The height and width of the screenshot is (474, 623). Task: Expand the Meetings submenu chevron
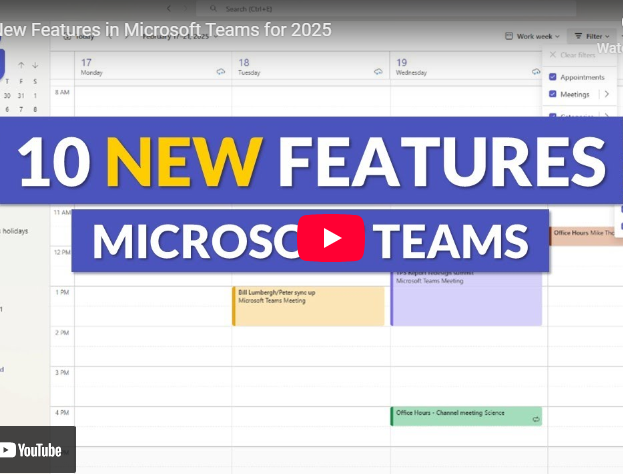607,94
